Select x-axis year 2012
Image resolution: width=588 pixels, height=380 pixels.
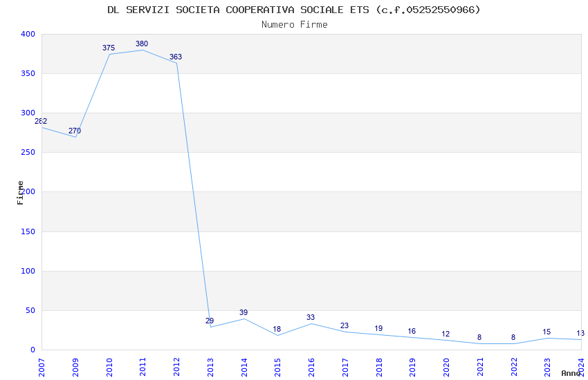point(176,368)
